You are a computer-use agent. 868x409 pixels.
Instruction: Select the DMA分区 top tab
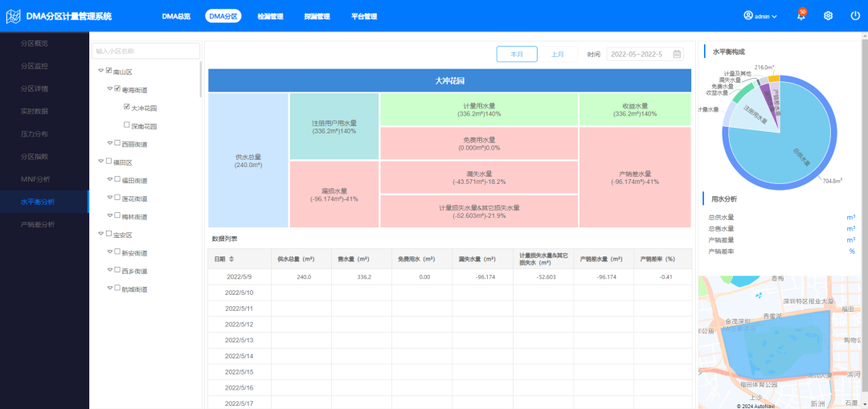223,17
